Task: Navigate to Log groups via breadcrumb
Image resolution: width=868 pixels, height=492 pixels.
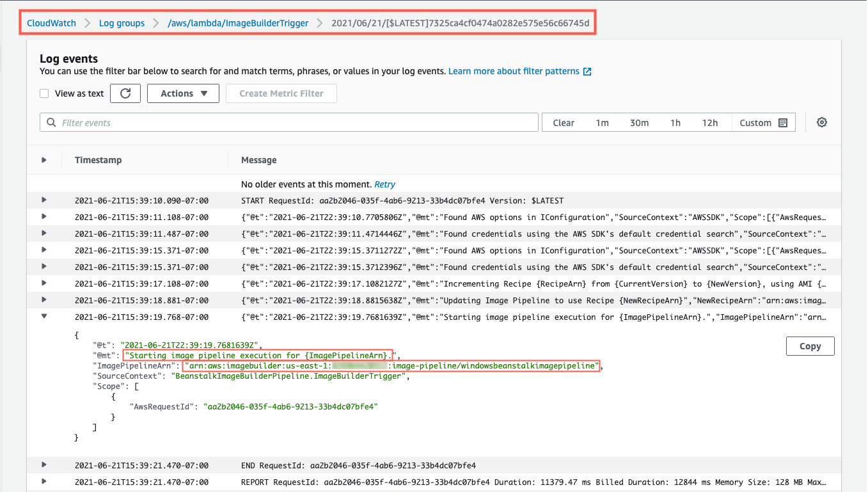Action: 122,22
